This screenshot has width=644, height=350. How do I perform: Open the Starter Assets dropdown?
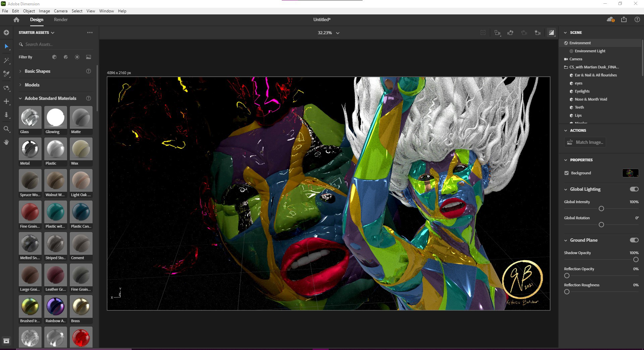click(37, 33)
